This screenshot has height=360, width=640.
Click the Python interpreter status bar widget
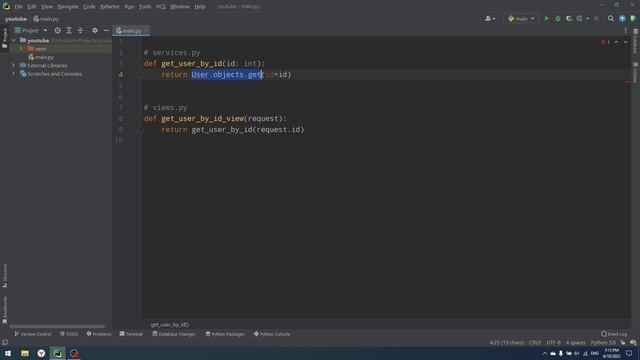coord(603,342)
